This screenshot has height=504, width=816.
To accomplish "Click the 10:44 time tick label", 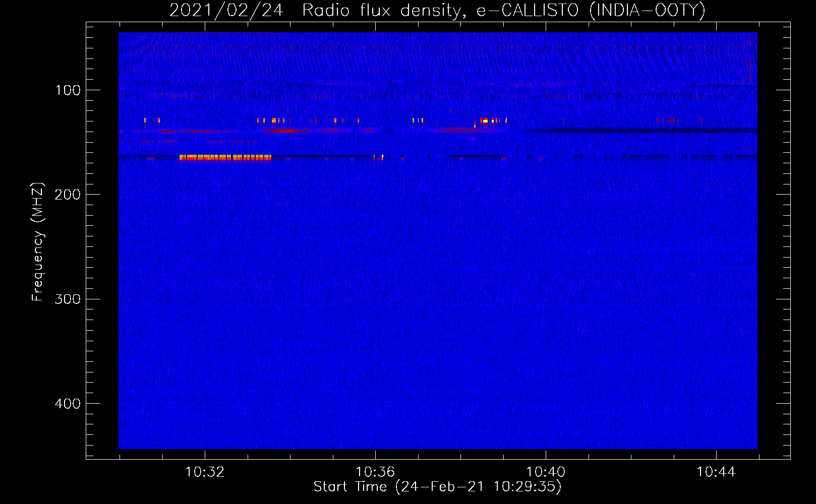I will coord(716,472).
